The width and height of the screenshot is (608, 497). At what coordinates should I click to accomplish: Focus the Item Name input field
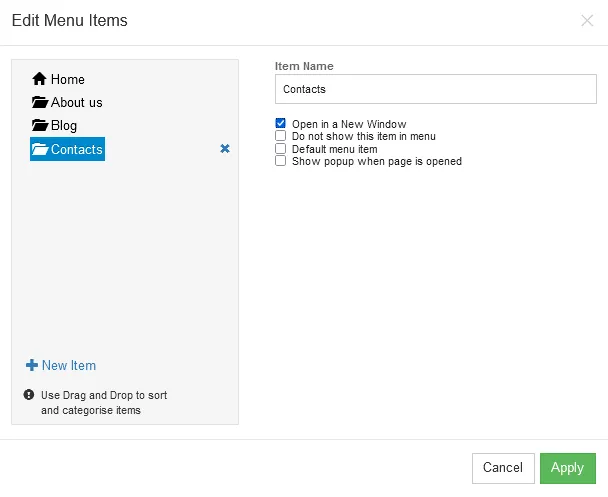pyautogui.click(x=435, y=89)
